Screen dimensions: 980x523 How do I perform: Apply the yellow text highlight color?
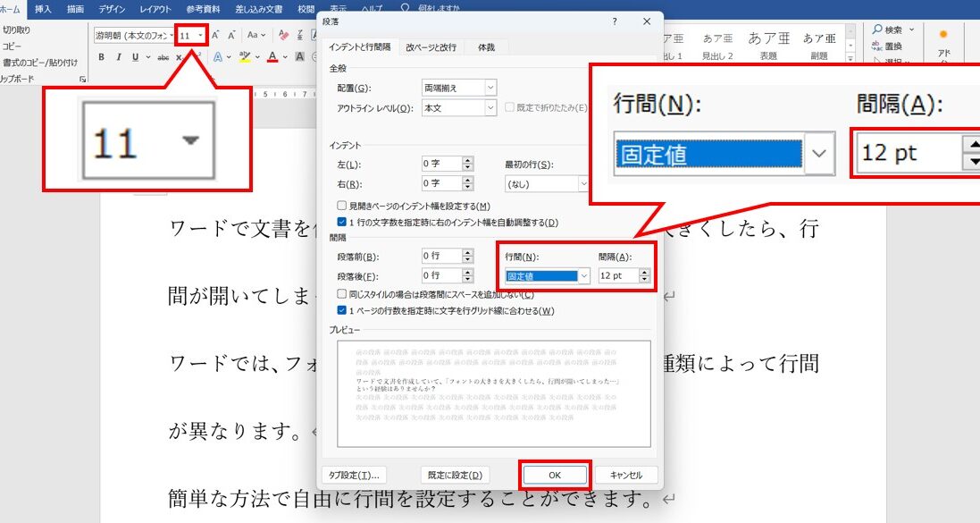pyautogui.click(x=245, y=57)
